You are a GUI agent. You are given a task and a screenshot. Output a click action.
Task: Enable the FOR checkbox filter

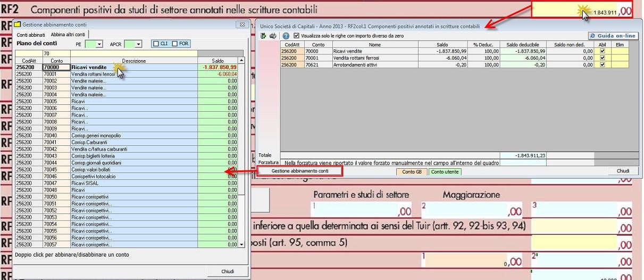pos(175,44)
